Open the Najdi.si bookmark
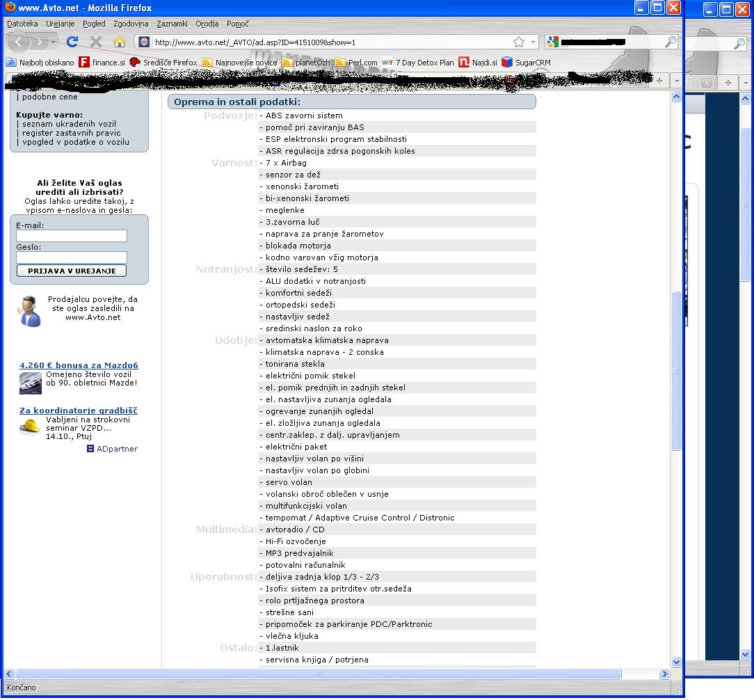754x700 pixels. click(x=477, y=63)
